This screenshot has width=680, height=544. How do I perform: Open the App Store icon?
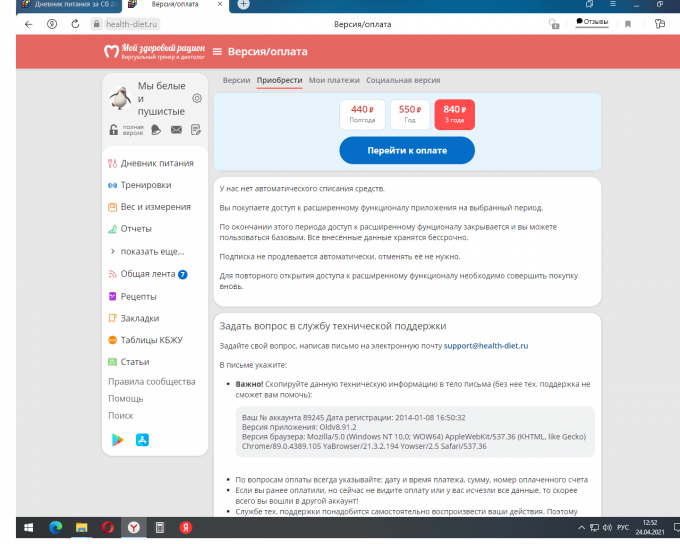point(143,439)
